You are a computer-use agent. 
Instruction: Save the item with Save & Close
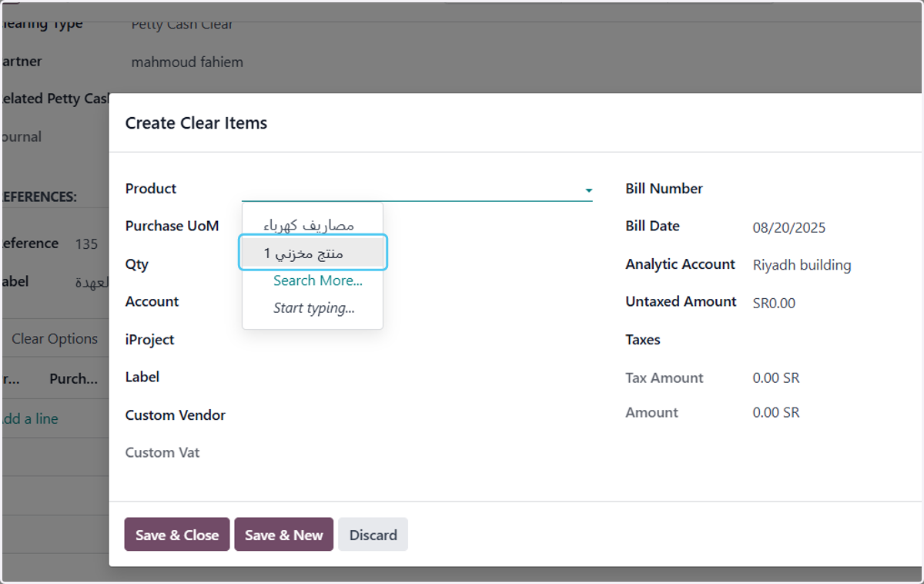(x=177, y=535)
